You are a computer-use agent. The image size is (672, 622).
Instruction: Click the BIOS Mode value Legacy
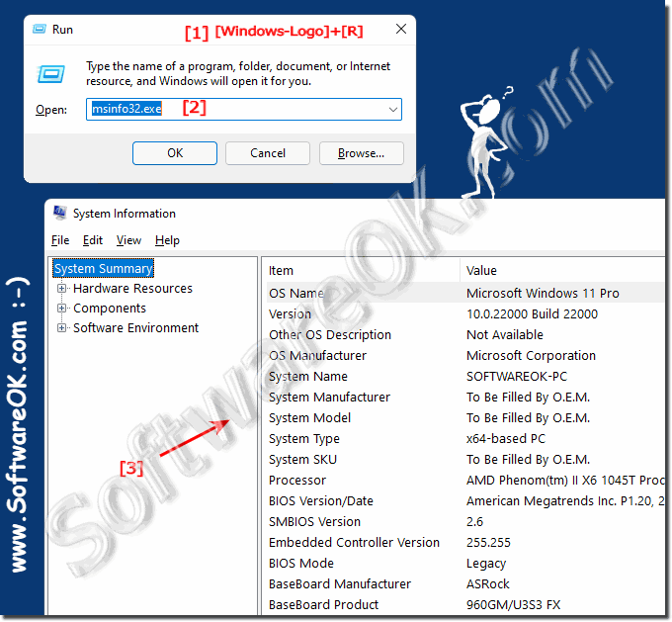486,564
